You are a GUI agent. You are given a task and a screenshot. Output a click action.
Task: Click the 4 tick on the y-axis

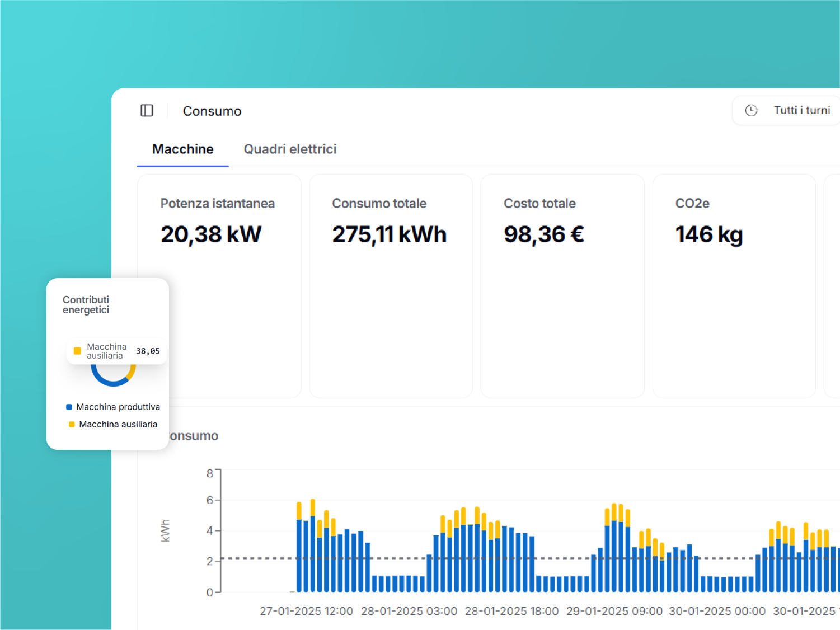210,530
